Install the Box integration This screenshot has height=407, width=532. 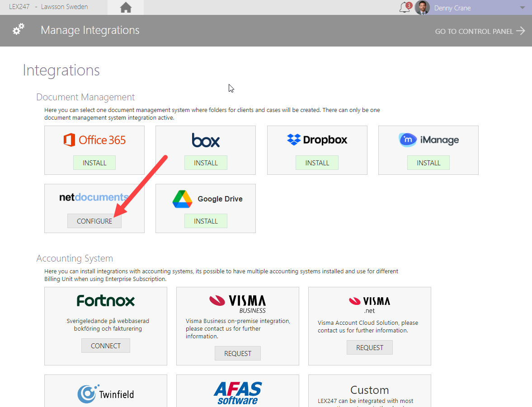pyautogui.click(x=206, y=163)
